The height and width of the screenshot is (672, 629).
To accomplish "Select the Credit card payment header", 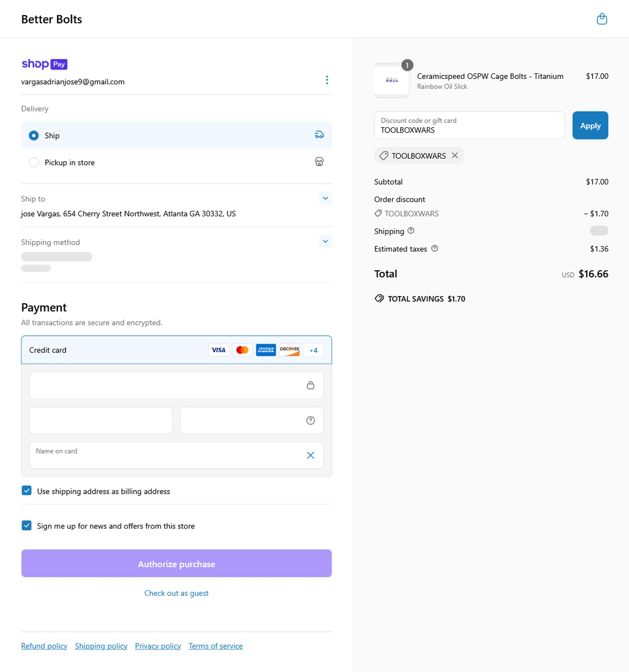I will 177,350.
